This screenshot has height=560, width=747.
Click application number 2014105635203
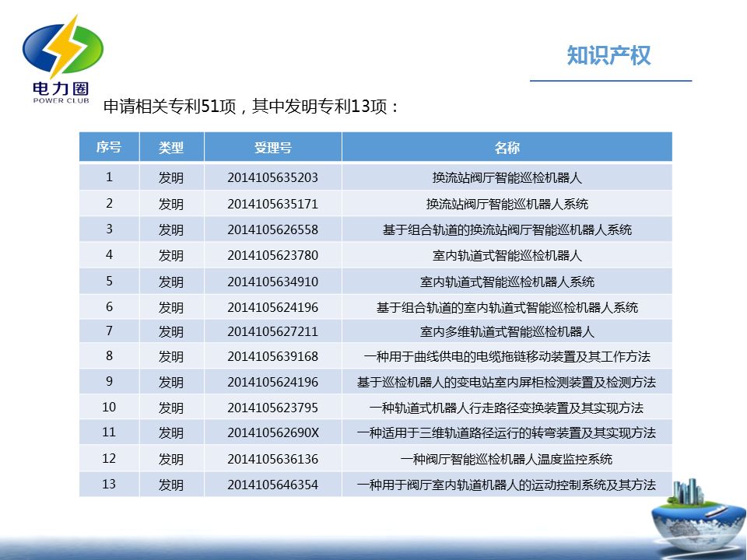click(x=272, y=177)
